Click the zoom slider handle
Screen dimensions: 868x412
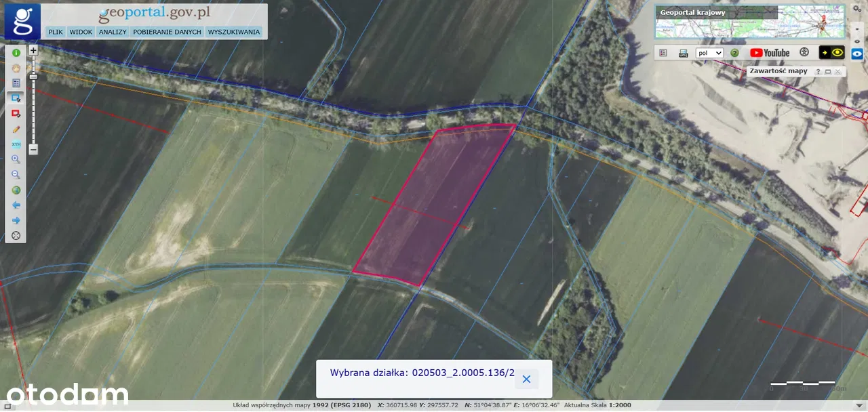pyautogui.click(x=33, y=77)
